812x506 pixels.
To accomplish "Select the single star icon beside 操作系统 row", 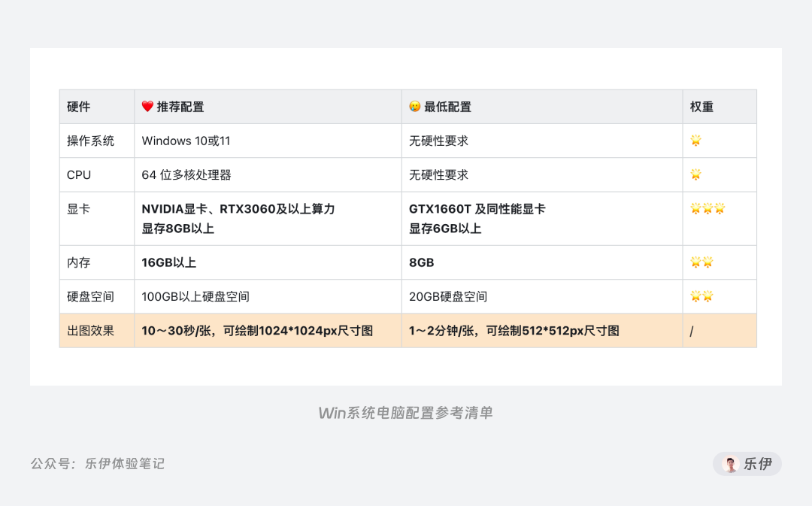I will [x=695, y=141].
